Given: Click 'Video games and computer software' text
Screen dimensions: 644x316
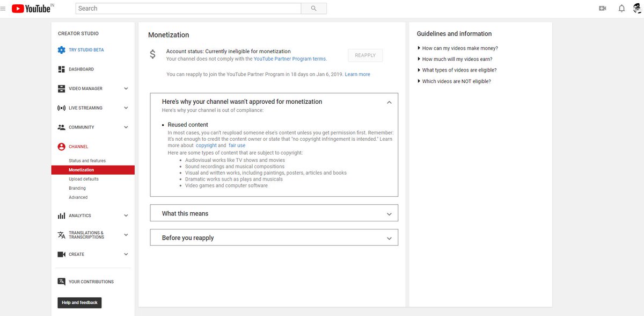Looking at the screenshot, I should (226, 185).
